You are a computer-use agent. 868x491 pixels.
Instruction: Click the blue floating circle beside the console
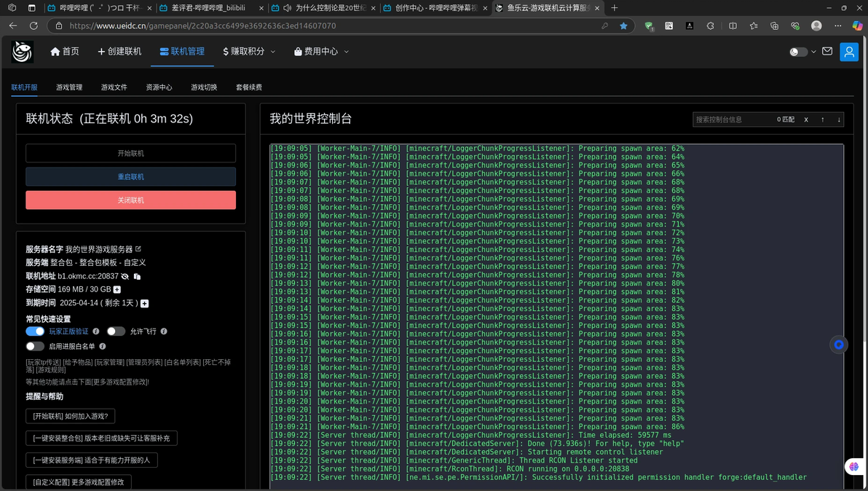tap(839, 345)
